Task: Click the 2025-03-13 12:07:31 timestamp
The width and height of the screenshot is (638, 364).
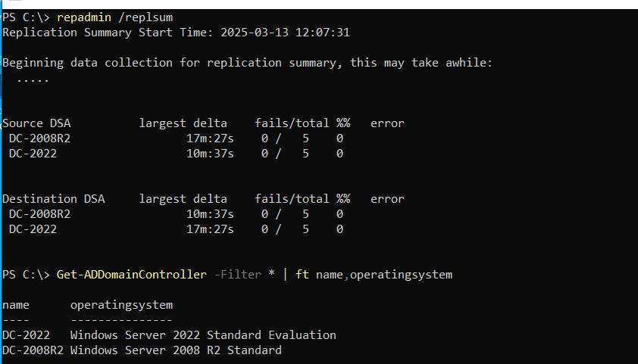Action: [285, 33]
